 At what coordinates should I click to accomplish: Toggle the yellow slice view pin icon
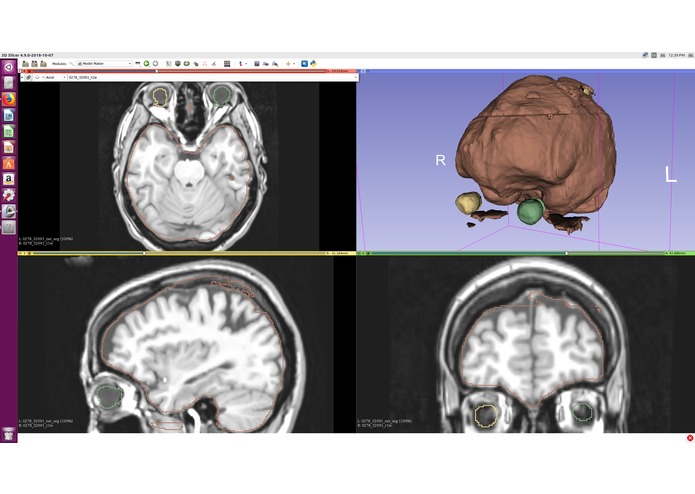click(x=20, y=253)
